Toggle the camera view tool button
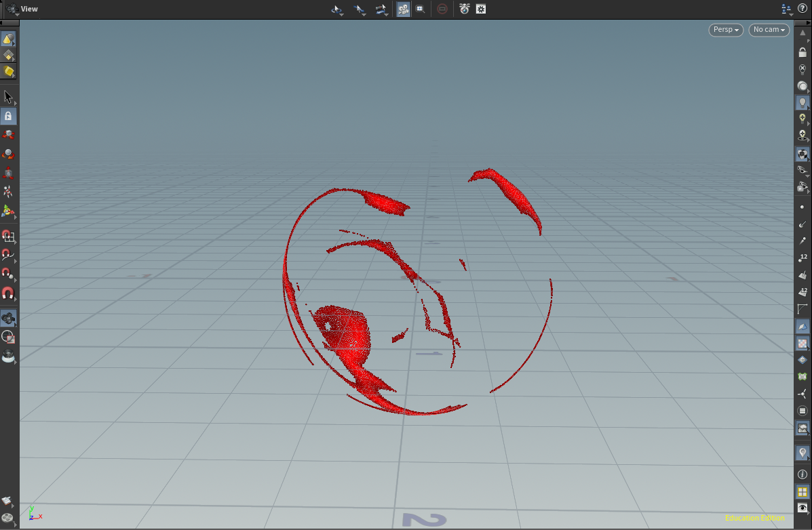Image resolution: width=812 pixels, height=530 pixels. (x=404, y=9)
